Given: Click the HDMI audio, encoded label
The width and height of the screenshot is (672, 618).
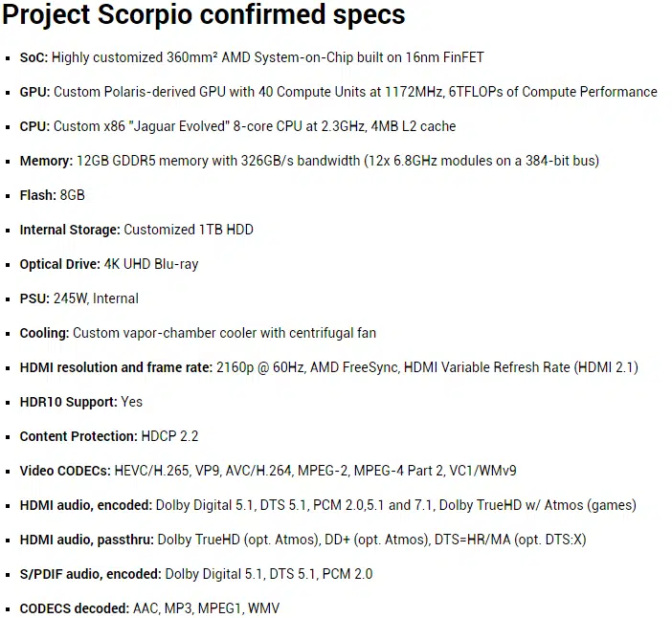Looking at the screenshot, I should point(86,505).
